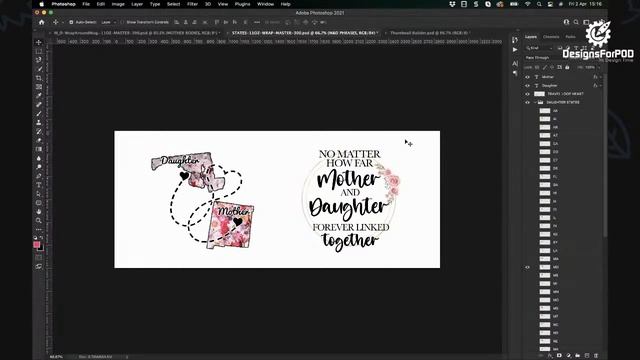Click the align left edges icon
Image resolution: width=640 pixels, height=360 pixels.
click(x=177, y=22)
